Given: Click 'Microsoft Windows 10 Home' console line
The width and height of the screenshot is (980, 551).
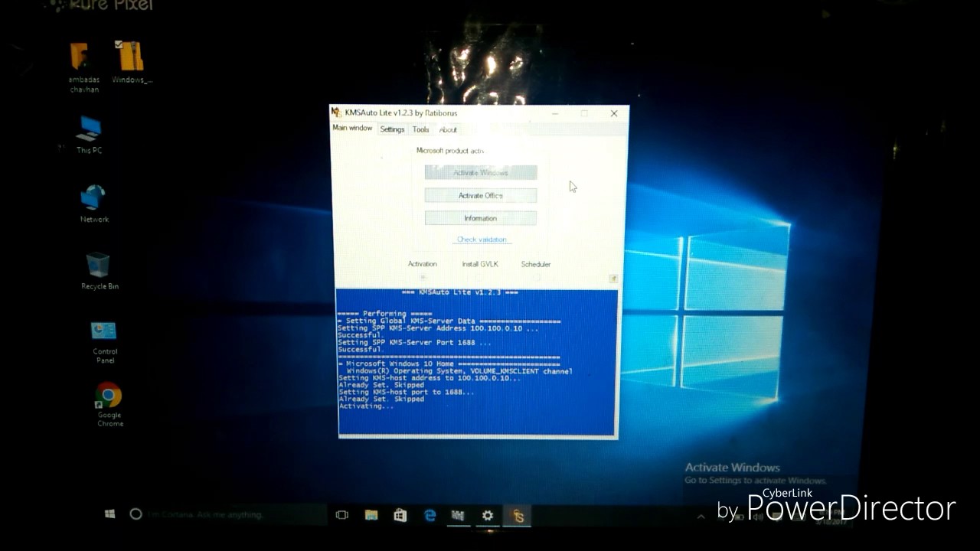Looking at the screenshot, I should tap(450, 364).
